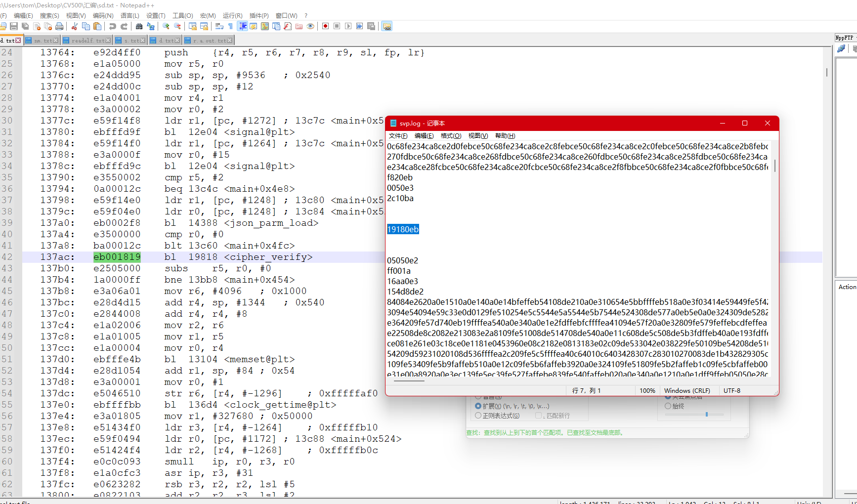Viewport: 857px width, 504px height.
Task: Start macro recording with red dot icon
Action: coord(325,26)
